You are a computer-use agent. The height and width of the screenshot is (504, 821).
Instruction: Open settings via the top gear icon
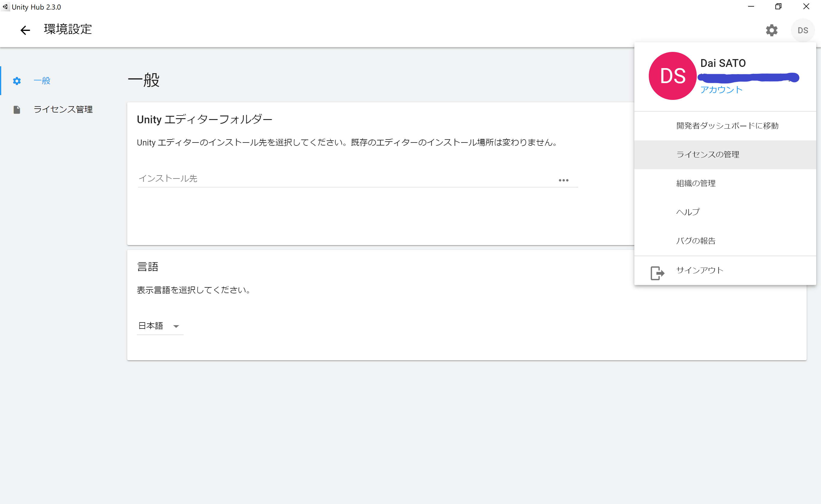[771, 30]
